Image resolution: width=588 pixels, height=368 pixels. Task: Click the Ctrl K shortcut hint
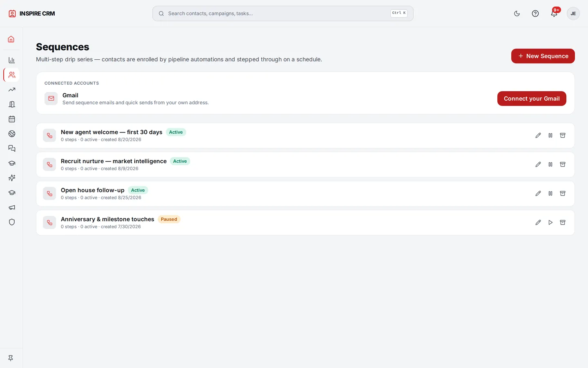pos(399,13)
